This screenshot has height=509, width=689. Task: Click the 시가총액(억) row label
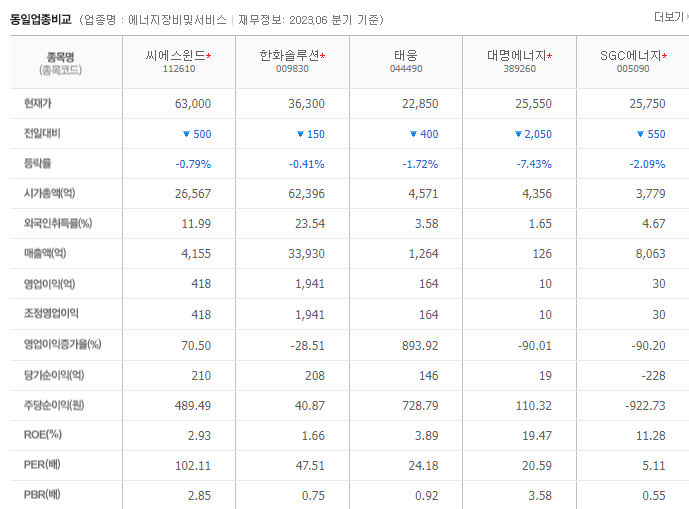50,193
